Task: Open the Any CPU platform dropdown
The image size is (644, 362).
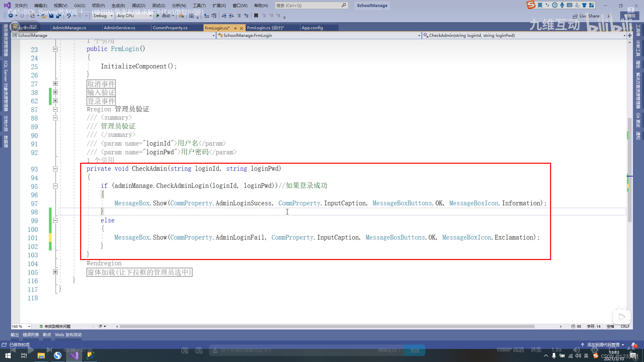Action: pyautogui.click(x=134, y=16)
